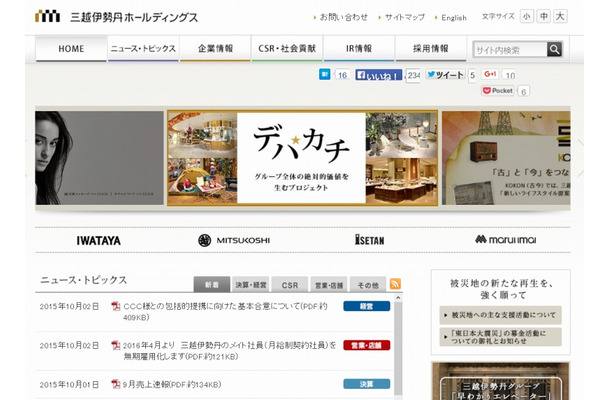Open PDF icon for 9月売上速報
This screenshot has width=610, height=400.
(x=116, y=384)
